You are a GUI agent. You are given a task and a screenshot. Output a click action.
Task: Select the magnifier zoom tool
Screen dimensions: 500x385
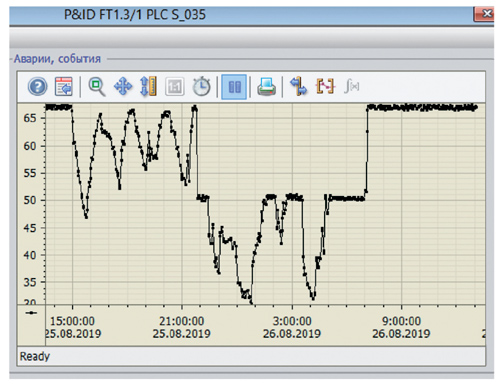[97, 87]
